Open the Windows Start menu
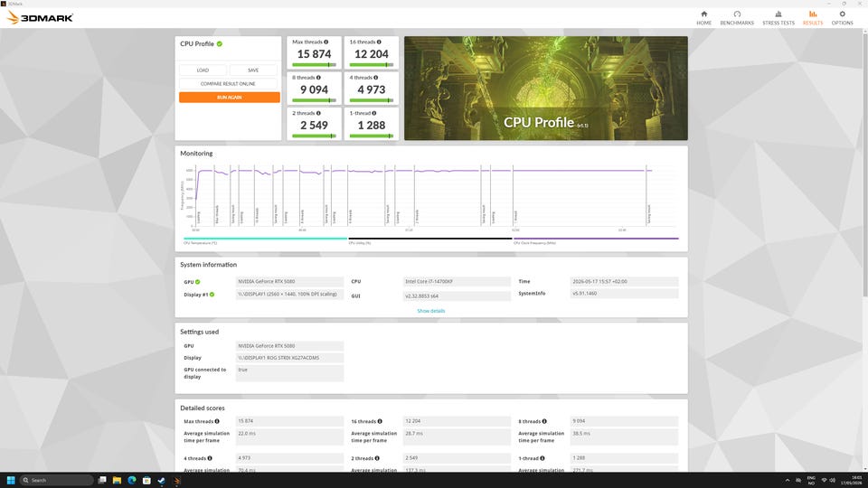Screen dimensions: 868x488 pos(11,480)
